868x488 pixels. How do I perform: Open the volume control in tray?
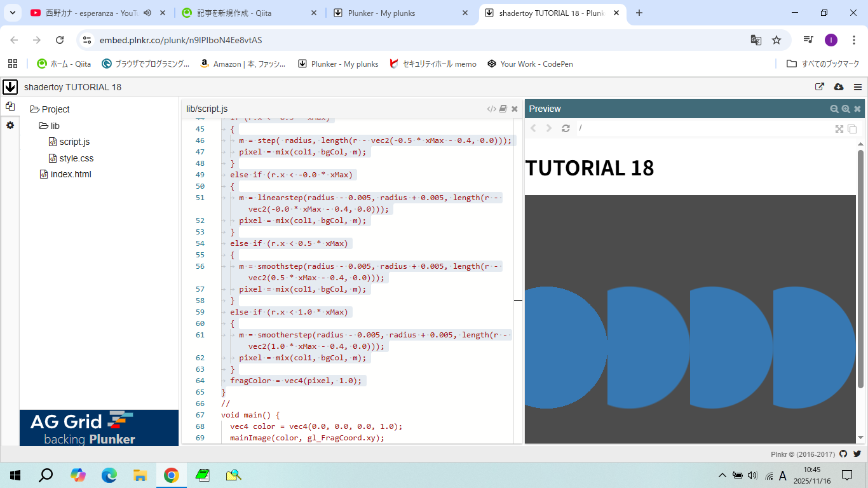[753, 475]
